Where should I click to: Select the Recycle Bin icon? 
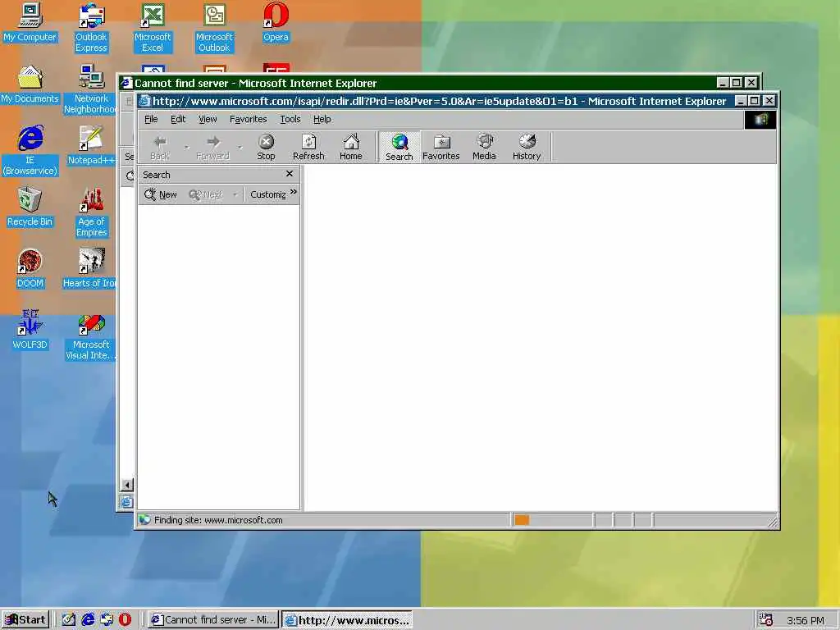point(30,208)
